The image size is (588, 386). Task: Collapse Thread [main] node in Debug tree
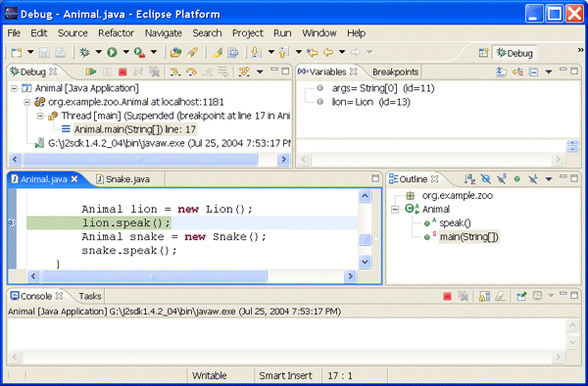click(x=40, y=116)
